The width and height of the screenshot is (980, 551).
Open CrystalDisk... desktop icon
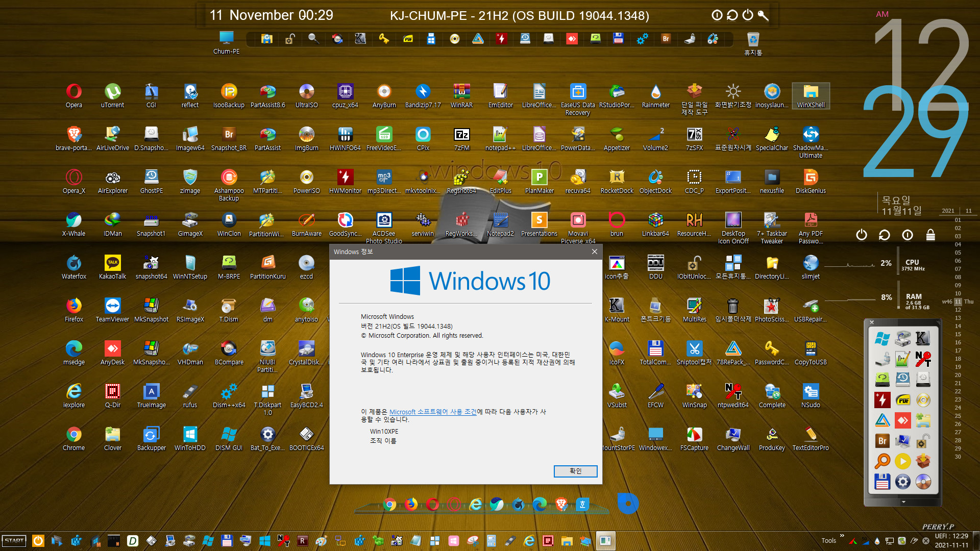coord(307,353)
